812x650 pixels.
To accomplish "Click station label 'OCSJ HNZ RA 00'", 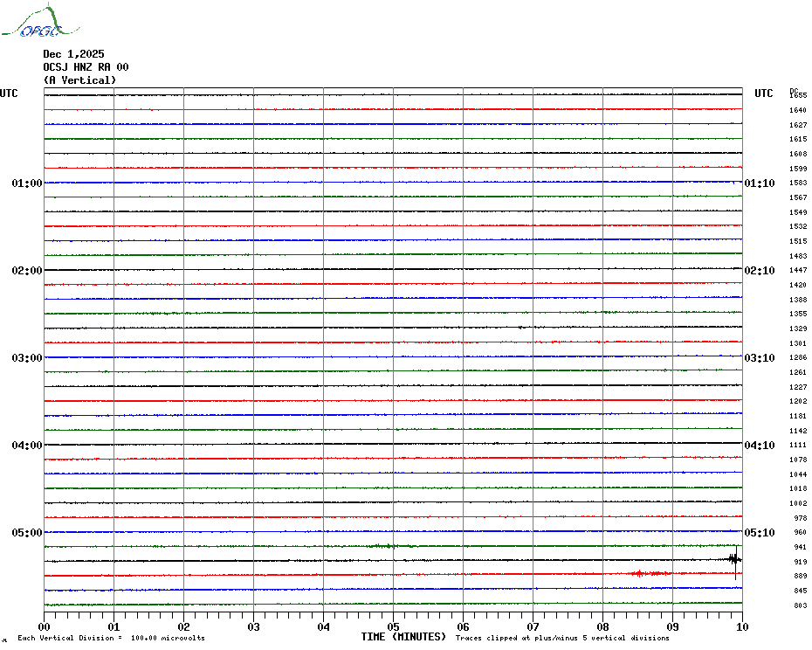I will [x=86, y=67].
